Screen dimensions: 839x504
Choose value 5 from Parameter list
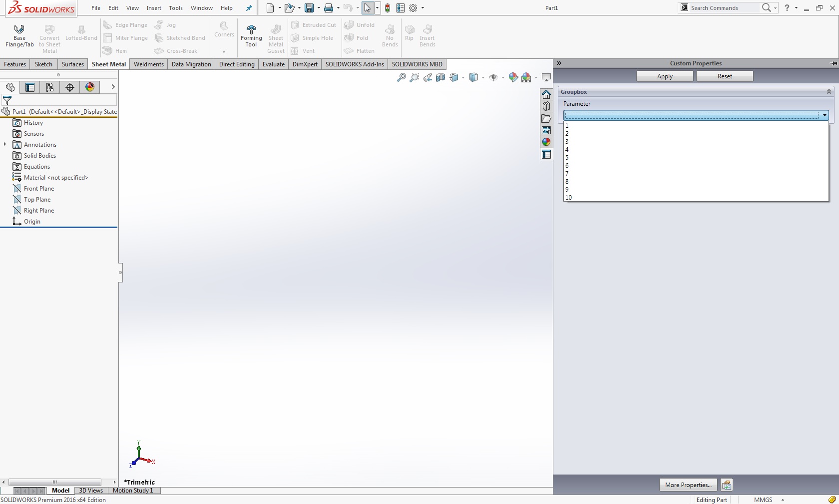567,158
